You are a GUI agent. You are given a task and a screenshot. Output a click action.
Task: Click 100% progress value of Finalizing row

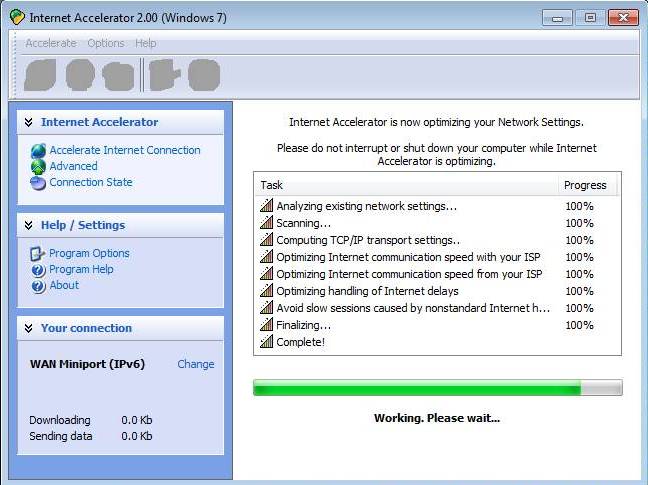[579, 325]
